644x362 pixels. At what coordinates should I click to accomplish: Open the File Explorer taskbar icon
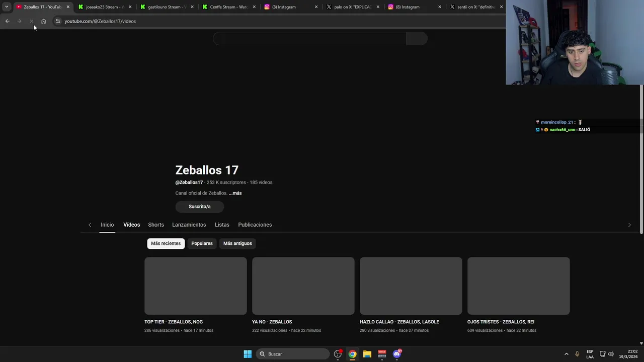point(367,354)
